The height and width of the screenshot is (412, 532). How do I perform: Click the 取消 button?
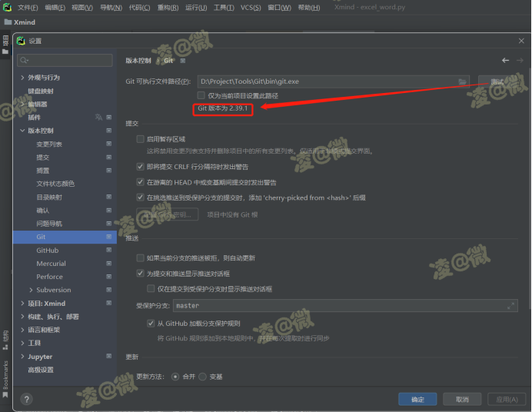coord(462,400)
